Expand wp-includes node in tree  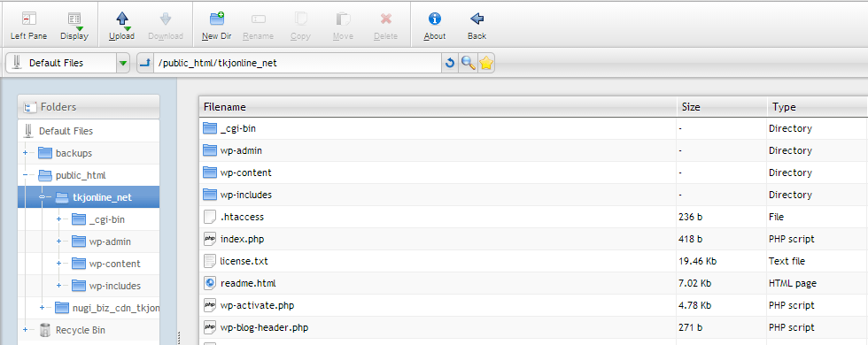pos(58,286)
